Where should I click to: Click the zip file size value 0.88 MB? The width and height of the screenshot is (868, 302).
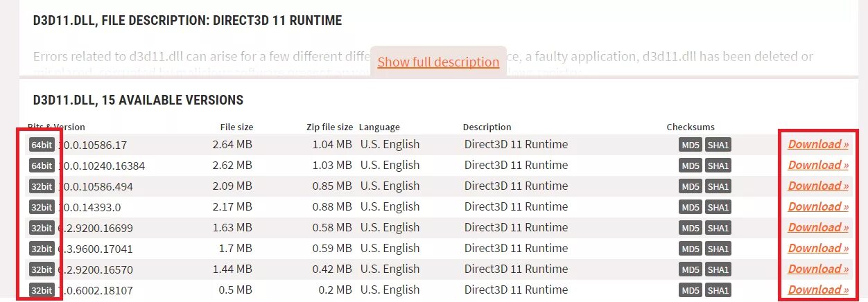[331, 207]
